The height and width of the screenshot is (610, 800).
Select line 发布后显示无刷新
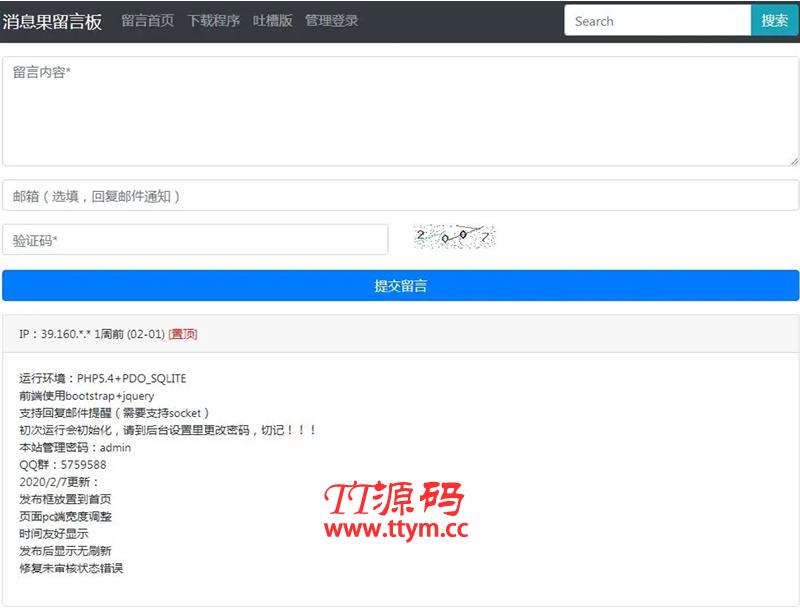coord(65,551)
